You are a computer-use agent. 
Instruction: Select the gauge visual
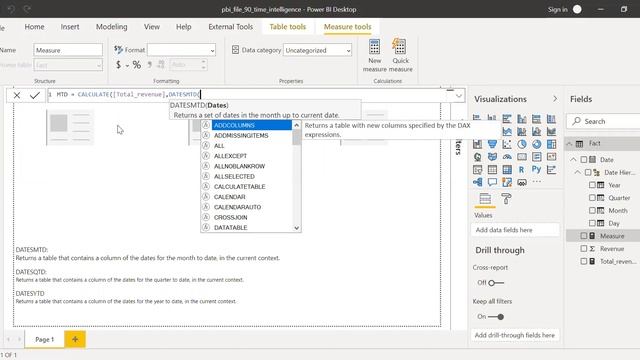[507, 157]
